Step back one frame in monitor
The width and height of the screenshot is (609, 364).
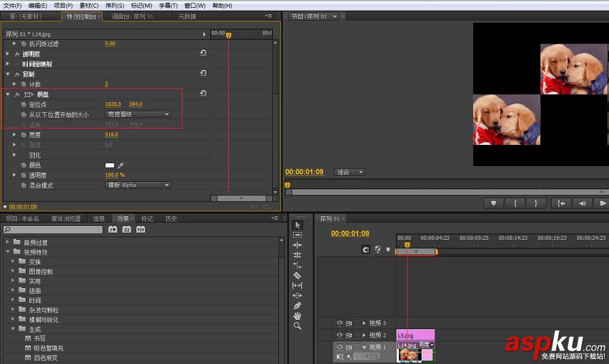point(582,203)
